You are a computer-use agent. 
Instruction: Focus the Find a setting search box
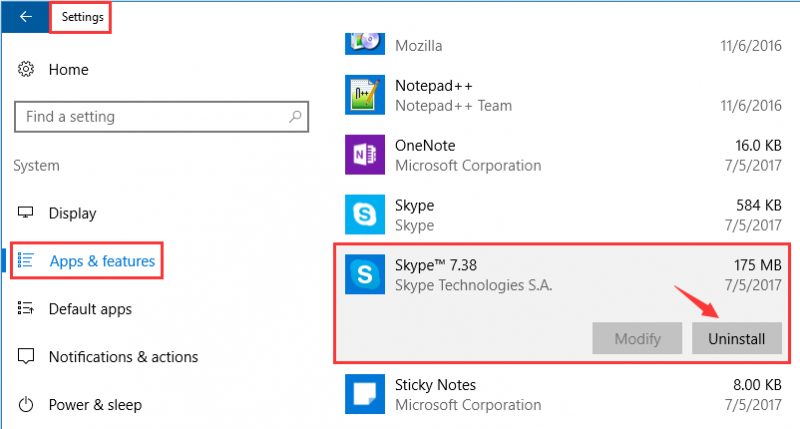(x=161, y=117)
